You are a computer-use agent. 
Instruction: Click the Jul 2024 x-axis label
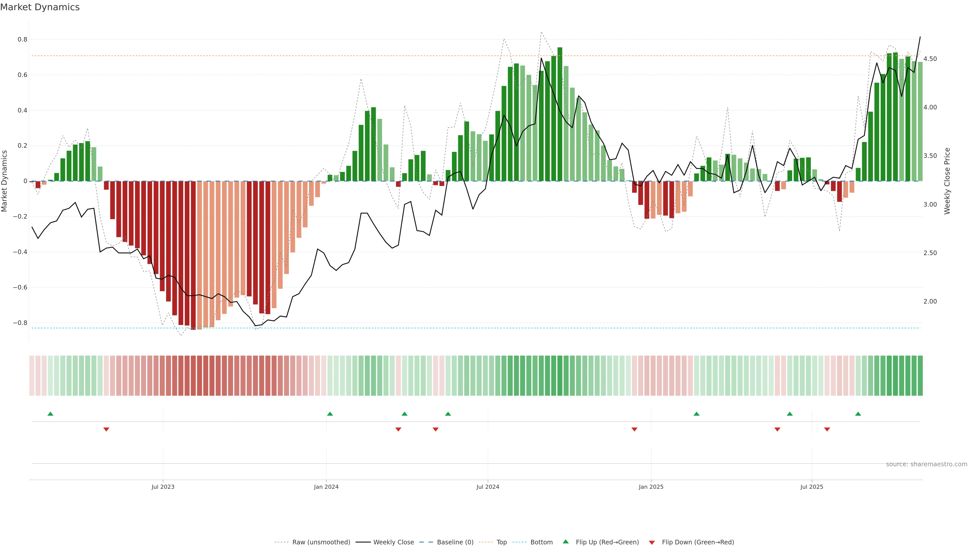click(x=488, y=487)
